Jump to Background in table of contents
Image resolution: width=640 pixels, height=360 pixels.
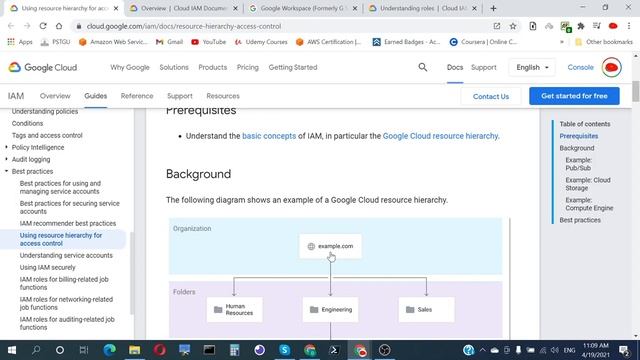click(x=577, y=148)
